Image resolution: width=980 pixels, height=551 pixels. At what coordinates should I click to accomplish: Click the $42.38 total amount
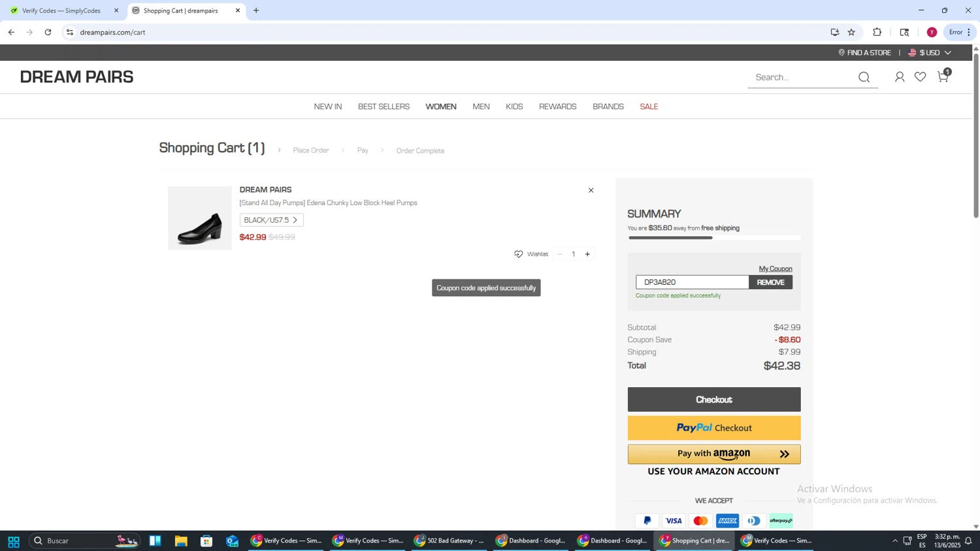[x=781, y=366]
